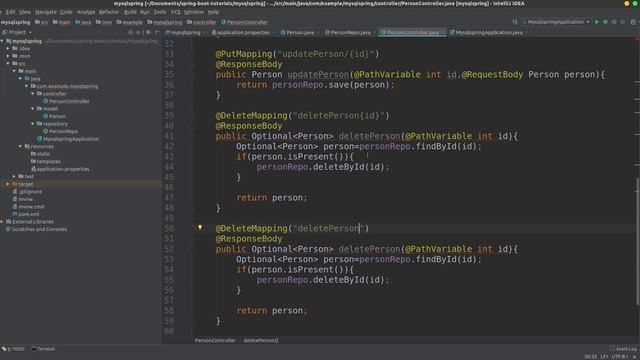Fold the method at line 41 gutter marker
The height and width of the screenshot is (360, 640).
pyautogui.click(x=191, y=136)
